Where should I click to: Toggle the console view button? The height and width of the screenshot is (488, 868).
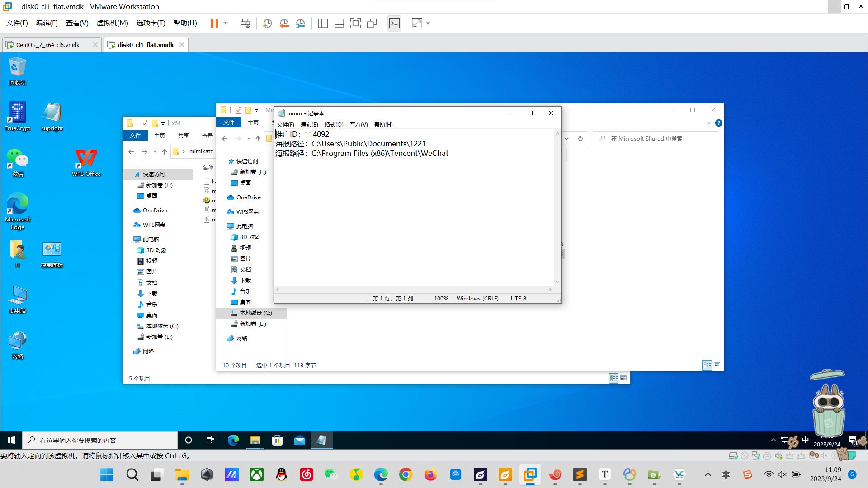(x=394, y=23)
